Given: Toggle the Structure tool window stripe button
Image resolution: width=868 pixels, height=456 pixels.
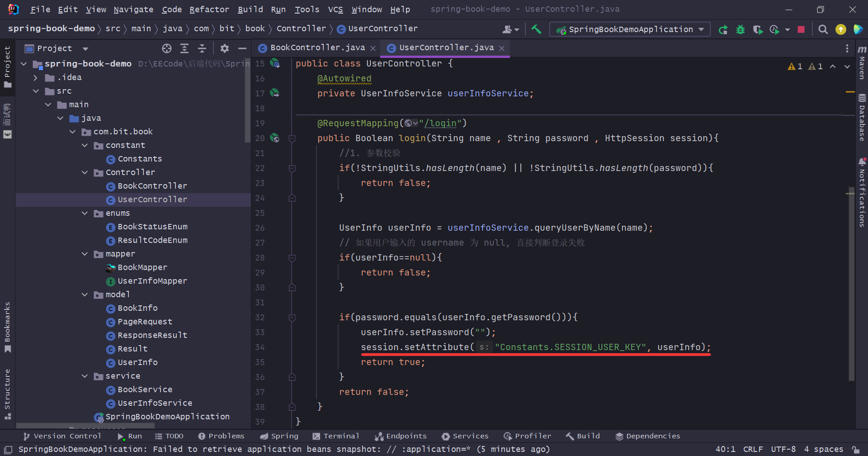Looking at the screenshot, I should 7,394.
